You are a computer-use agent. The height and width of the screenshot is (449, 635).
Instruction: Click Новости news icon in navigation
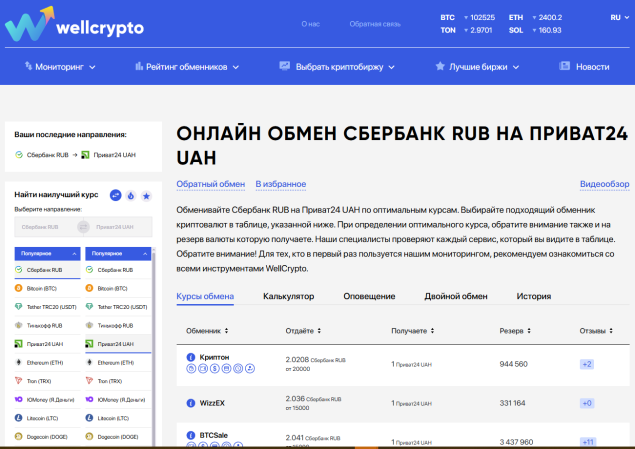564,66
